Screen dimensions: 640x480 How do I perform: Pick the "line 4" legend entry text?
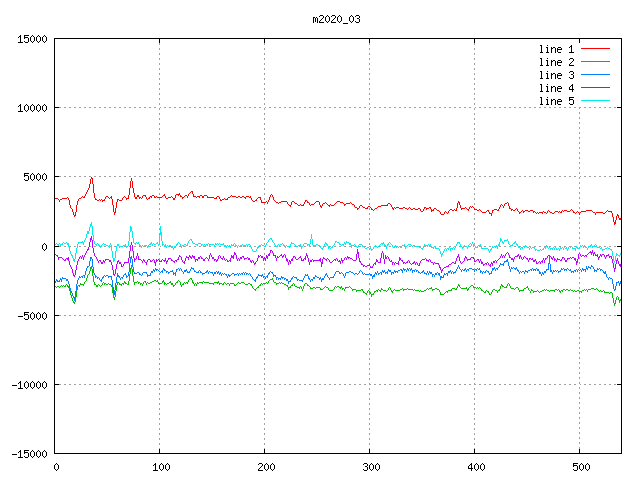[556, 88]
